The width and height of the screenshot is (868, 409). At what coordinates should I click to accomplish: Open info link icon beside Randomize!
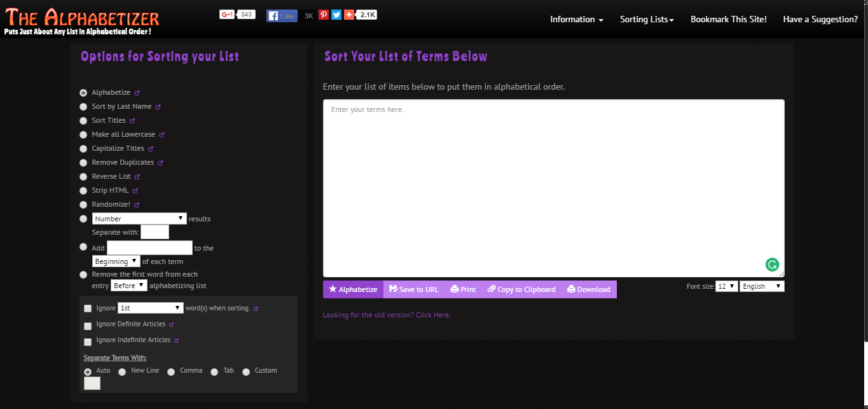click(x=136, y=205)
